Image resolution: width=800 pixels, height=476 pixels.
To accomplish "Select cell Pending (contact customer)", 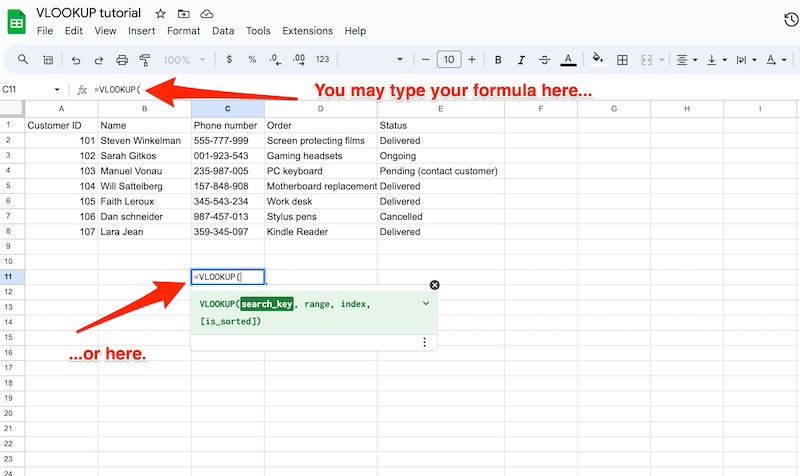I will [441, 171].
